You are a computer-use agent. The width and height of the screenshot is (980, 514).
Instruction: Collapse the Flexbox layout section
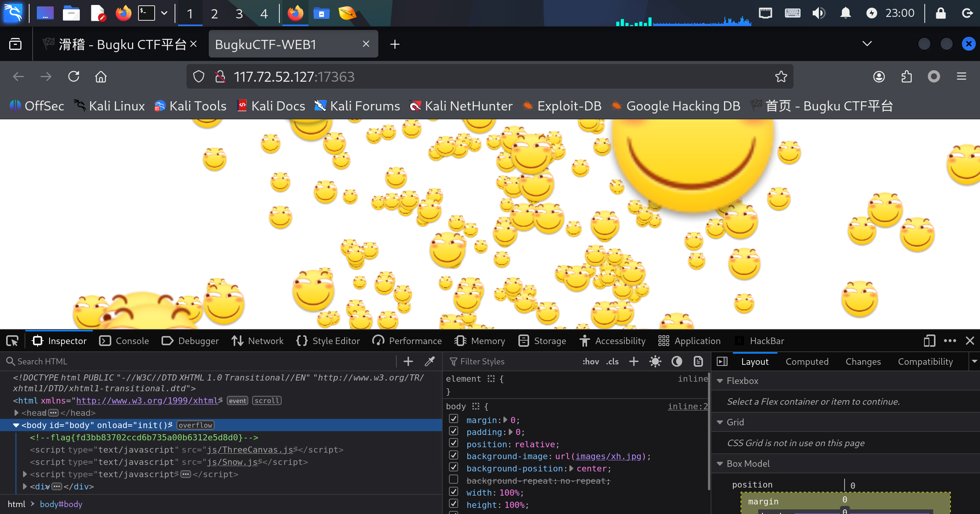720,381
